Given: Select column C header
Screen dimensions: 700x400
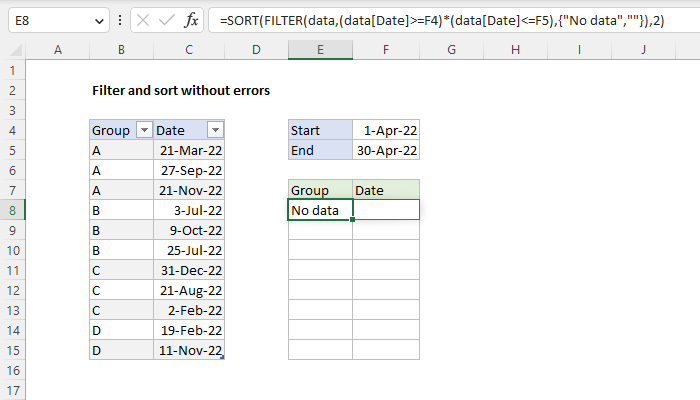Looking at the screenshot, I should click(x=189, y=50).
